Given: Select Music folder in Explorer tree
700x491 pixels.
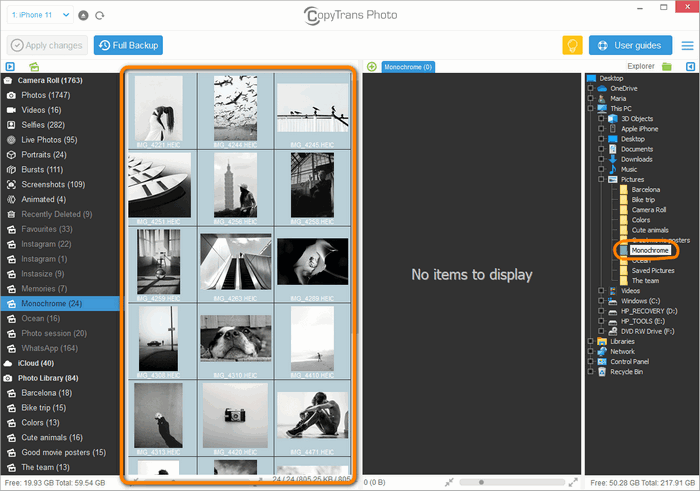Looking at the screenshot, I should pos(629,170).
